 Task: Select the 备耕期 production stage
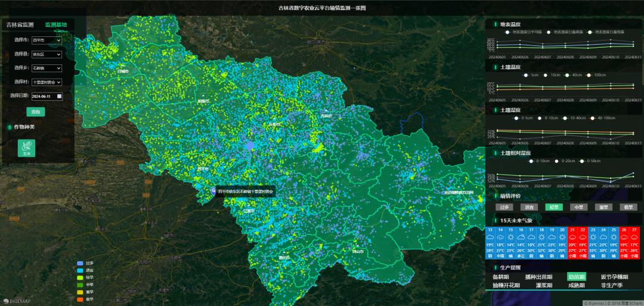(500, 277)
